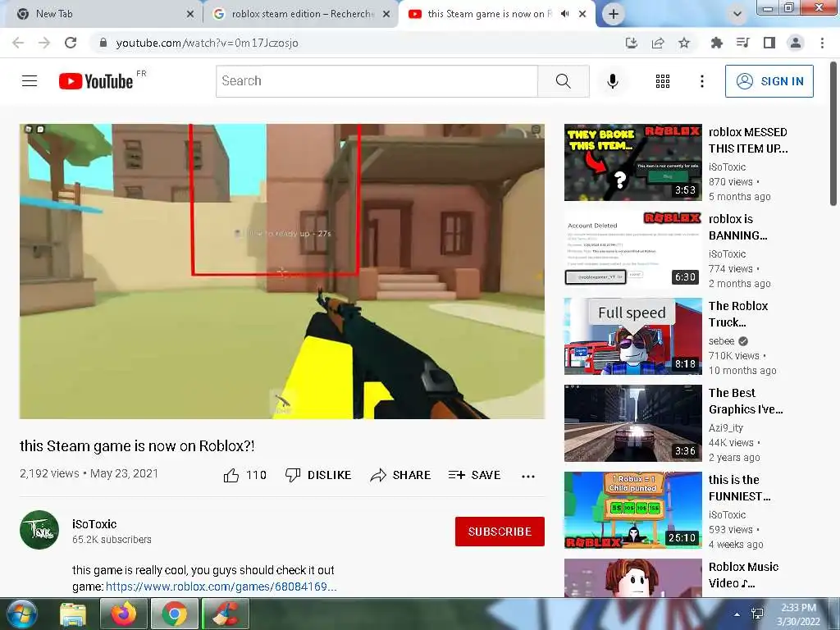Screen dimensions: 840x630
Task: Open the Windows Start menu
Action: (x=22, y=614)
